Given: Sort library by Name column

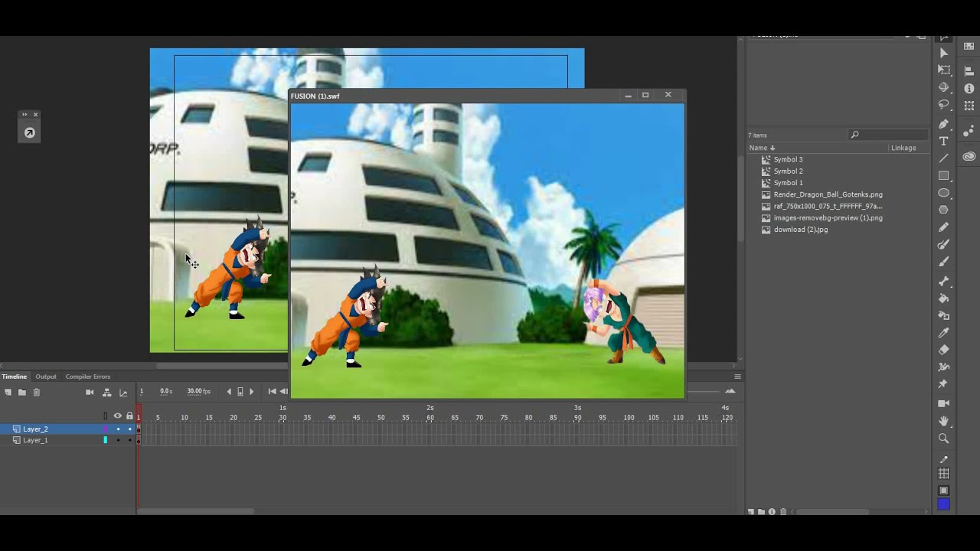Looking at the screenshot, I should pyautogui.click(x=762, y=148).
